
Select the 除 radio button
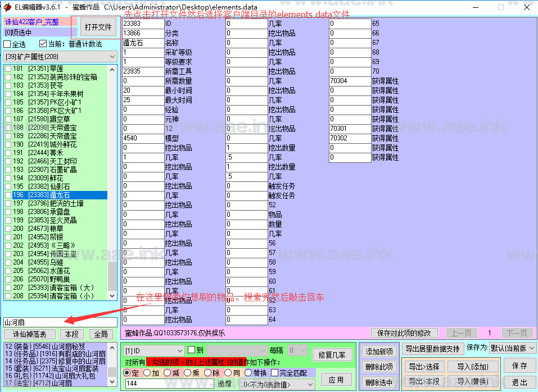point(207,373)
